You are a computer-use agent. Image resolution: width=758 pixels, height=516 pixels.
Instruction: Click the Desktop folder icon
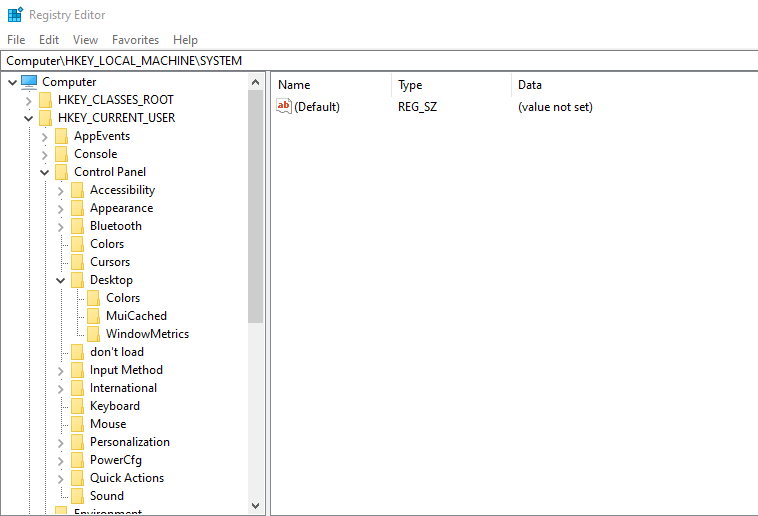pyautogui.click(x=77, y=280)
